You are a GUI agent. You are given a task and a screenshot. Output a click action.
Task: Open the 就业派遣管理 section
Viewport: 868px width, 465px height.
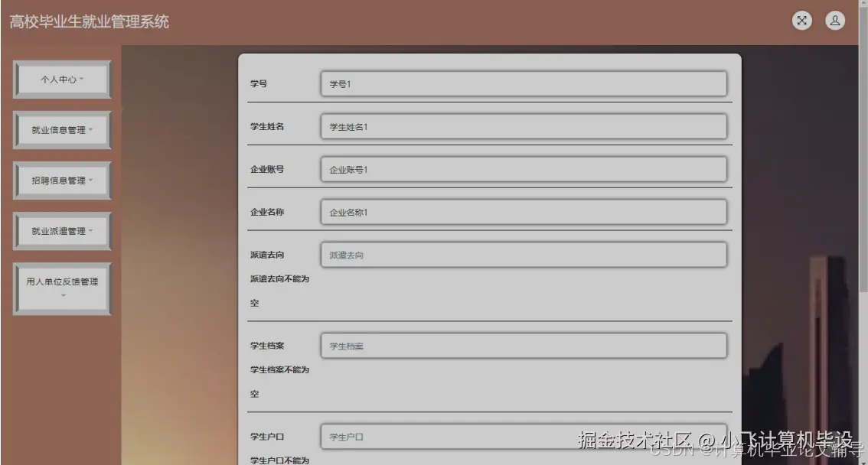pos(61,230)
